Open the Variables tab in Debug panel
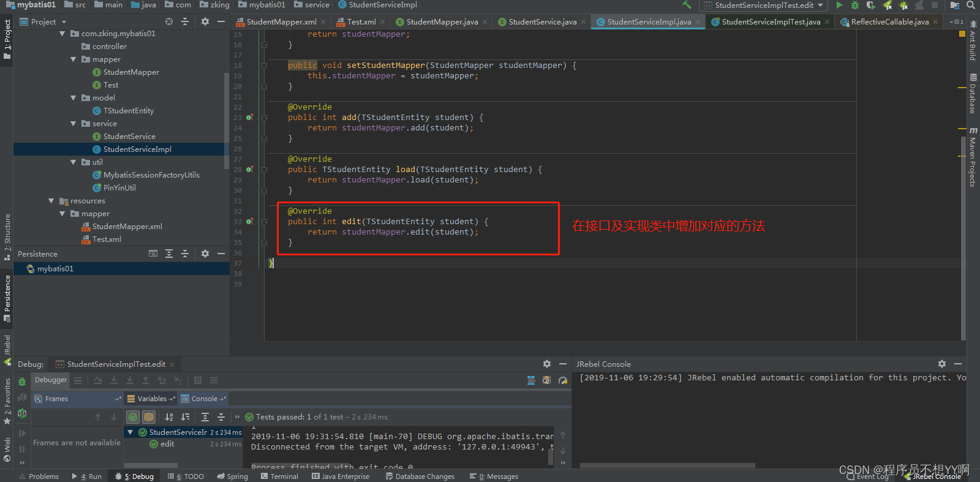 click(151, 399)
